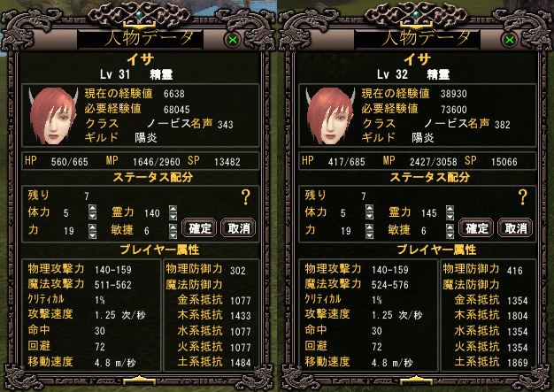Click the gold expander tab at bottom of right panel
554x392 pixels.
[x=417, y=380]
